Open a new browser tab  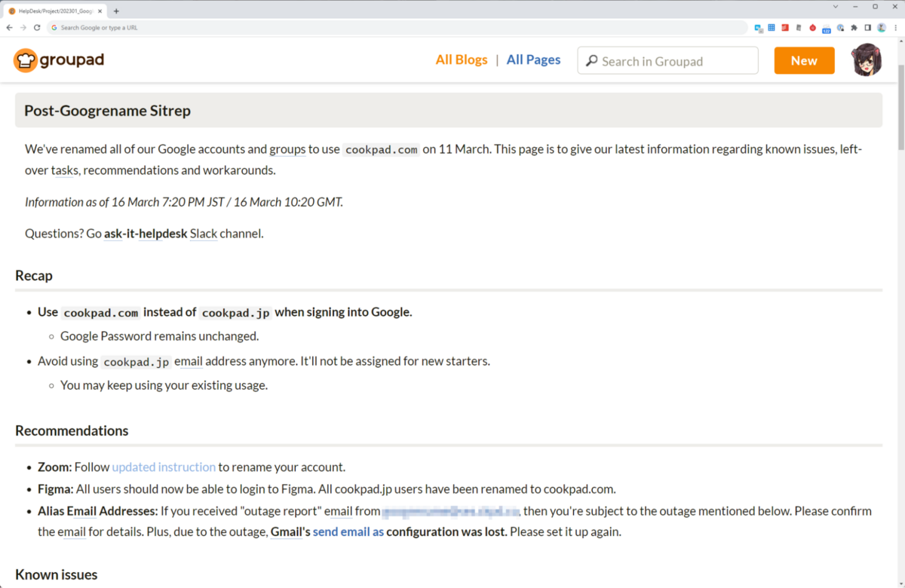[x=116, y=11]
